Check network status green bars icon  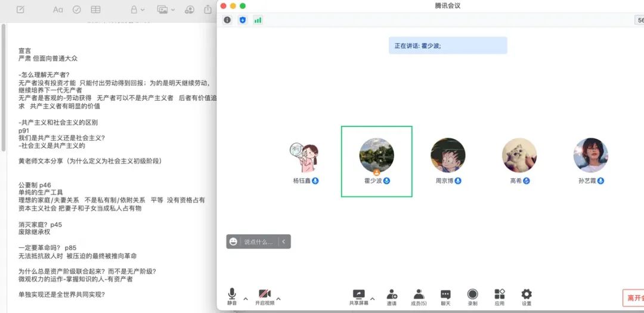(x=258, y=20)
